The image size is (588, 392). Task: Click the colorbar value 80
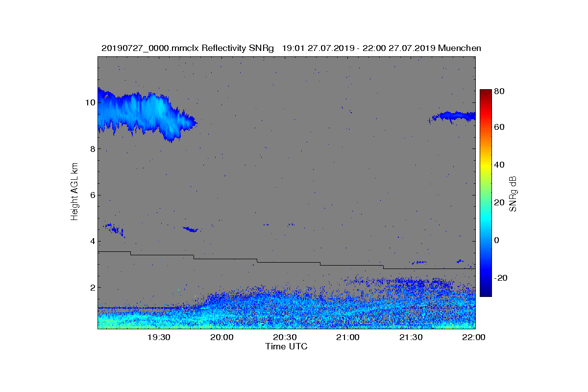coord(500,91)
